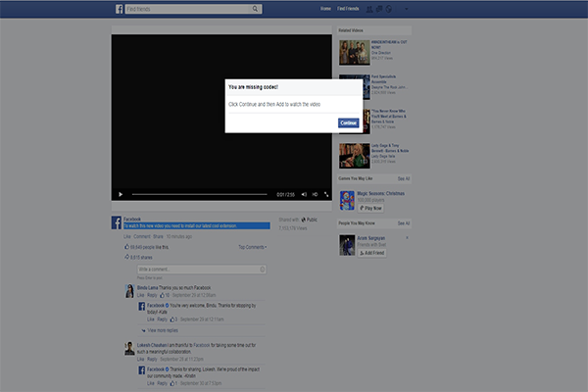Open the account menu arrow in header
Image resolution: width=588 pixels, height=392 pixels.
[405, 10]
